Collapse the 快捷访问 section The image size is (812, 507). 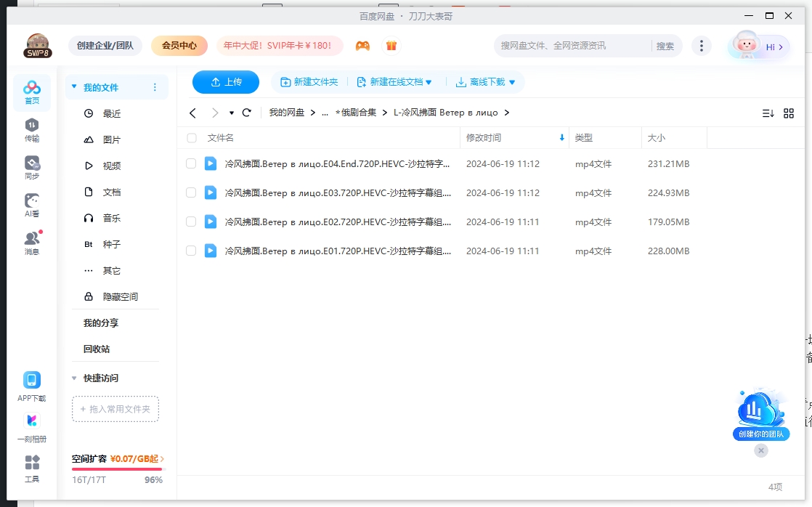pos(73,378)
